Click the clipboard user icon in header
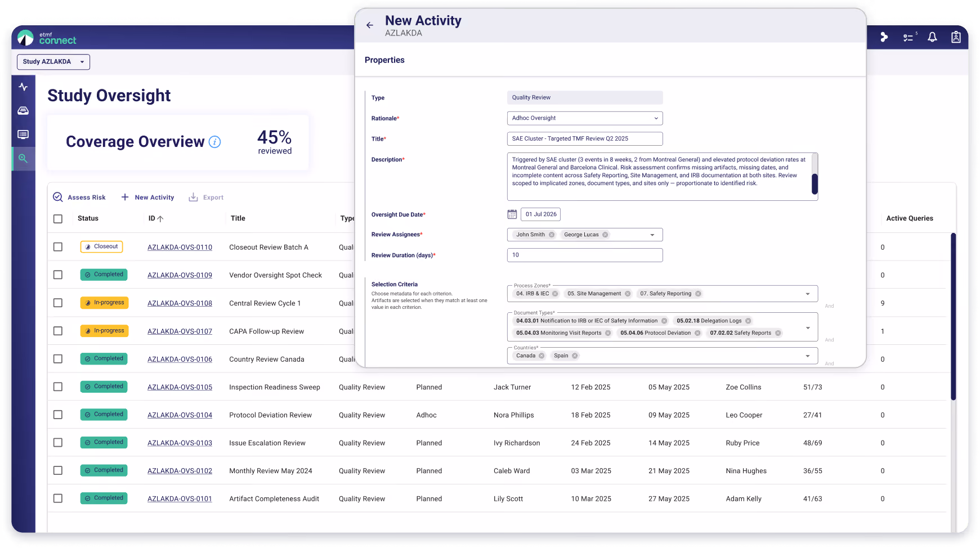This screenshot has height=548, width=980. pyautogui.click(x=956, y=37)
